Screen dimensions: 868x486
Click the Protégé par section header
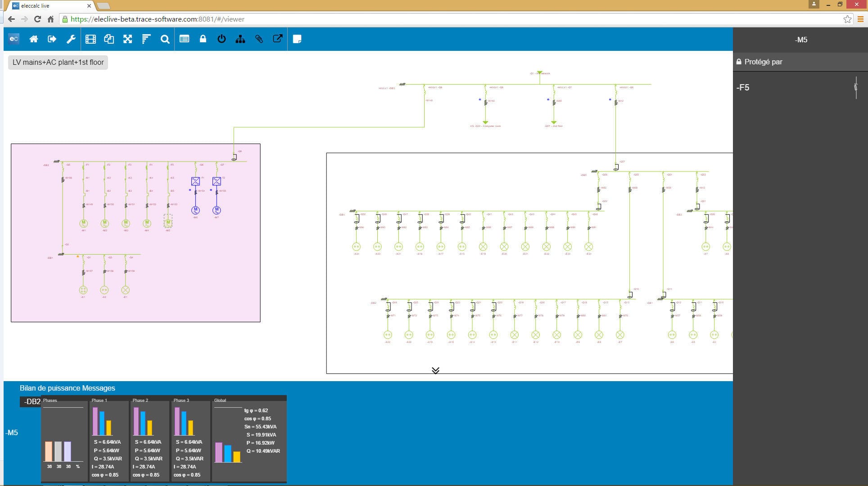(800, 62)
